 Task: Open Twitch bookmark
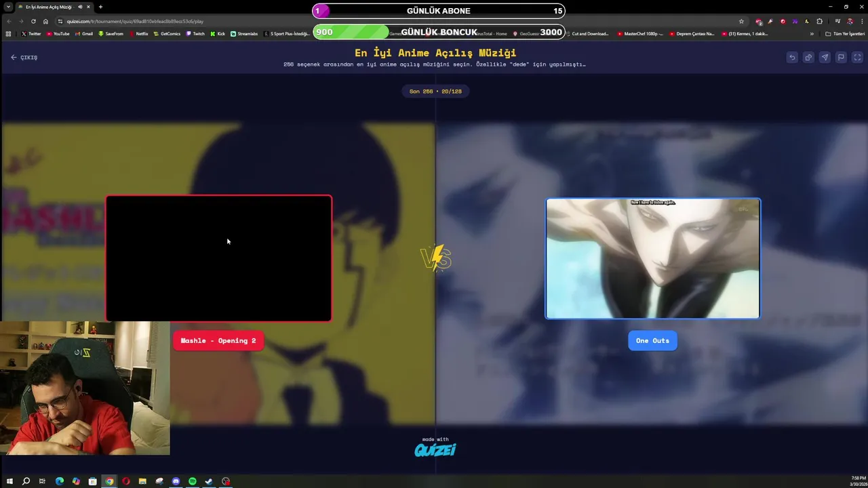click(x=195, y=33)
